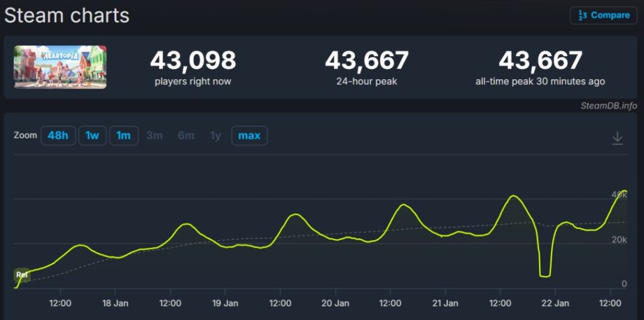Switch chart zoom to 1w
Image resolution: width=644 pixels, height=320 pixels.
tap(92, 136)
